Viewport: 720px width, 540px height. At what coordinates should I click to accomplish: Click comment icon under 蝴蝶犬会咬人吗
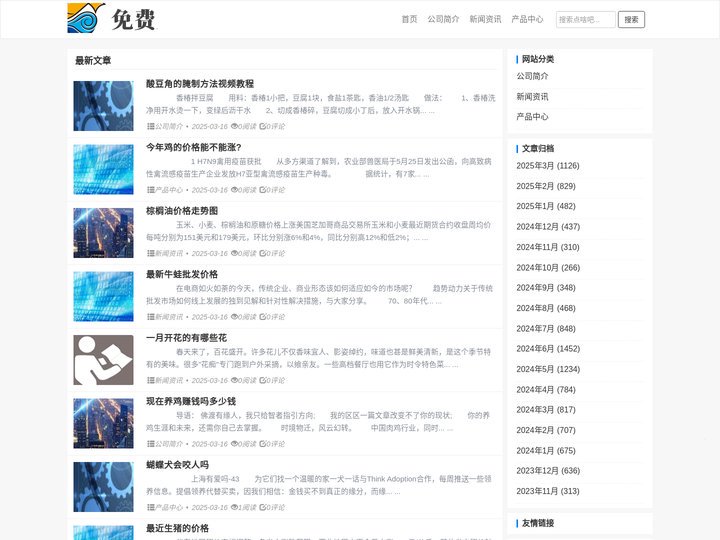262,507
